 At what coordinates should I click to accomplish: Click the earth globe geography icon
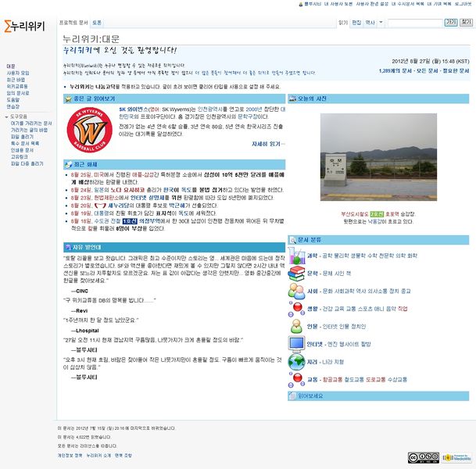(x=296, y=362)
